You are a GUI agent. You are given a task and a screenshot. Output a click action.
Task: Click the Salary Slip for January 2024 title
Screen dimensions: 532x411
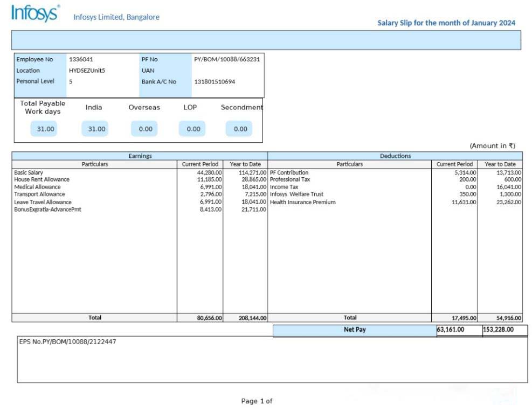446,23
